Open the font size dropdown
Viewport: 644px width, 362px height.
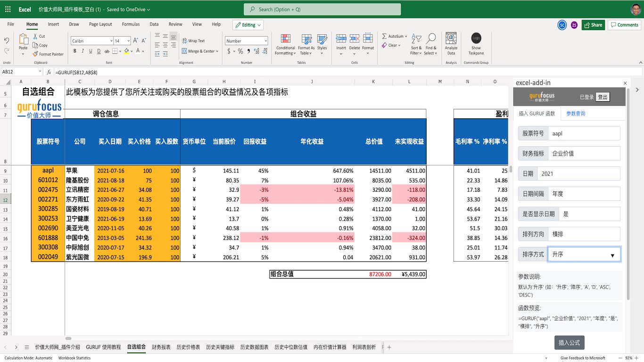point(129,41)
